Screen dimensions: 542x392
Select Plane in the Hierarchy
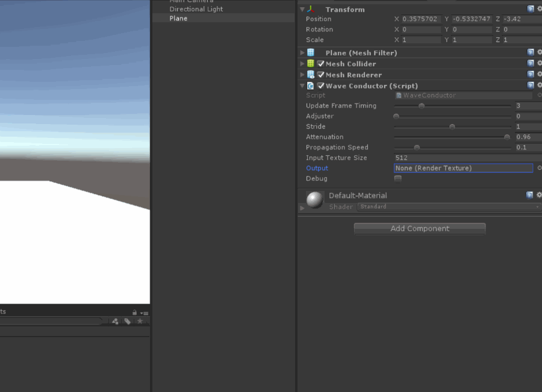pos(178,18)
